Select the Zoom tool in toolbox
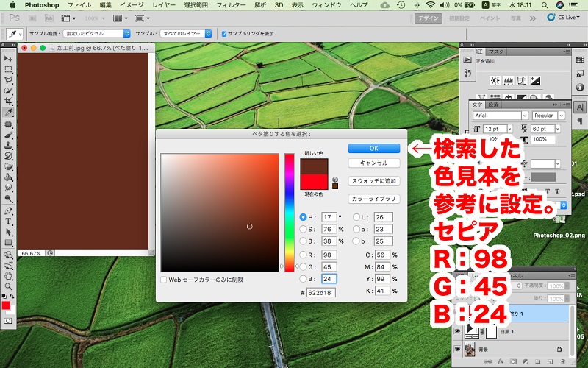The image size is (588, 368). pos(8,287)
